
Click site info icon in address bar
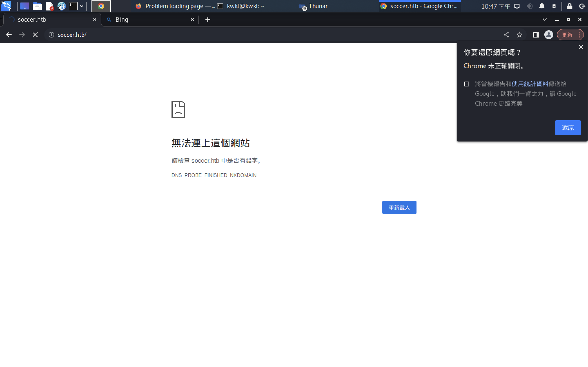tap(51, 35)
